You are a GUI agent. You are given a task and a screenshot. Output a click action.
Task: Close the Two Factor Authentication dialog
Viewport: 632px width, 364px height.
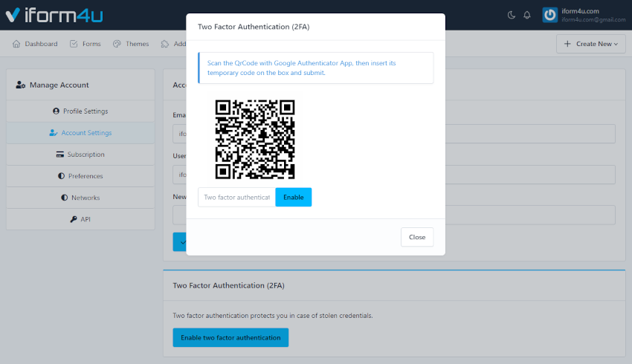417,237
